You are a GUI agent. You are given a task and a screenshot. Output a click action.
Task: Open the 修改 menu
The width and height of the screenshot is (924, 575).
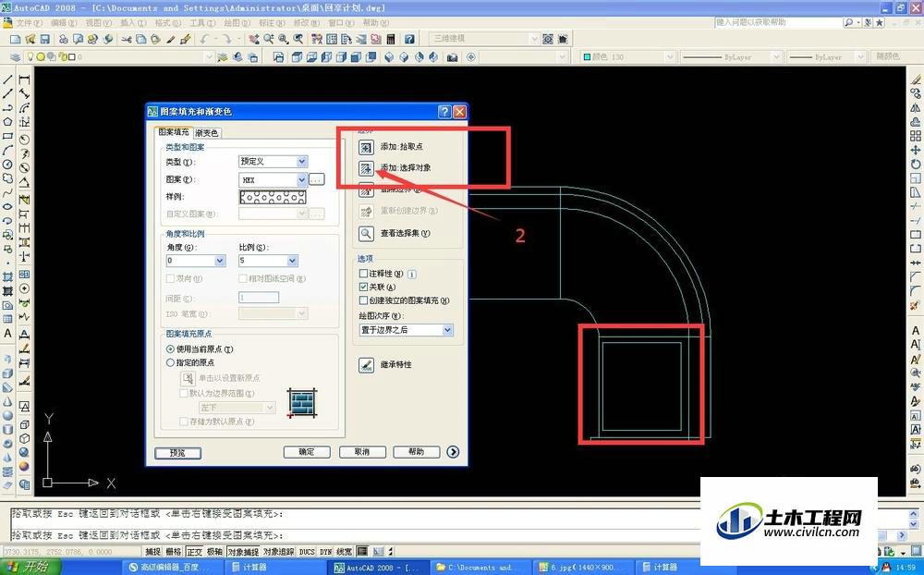coord(306,23)
